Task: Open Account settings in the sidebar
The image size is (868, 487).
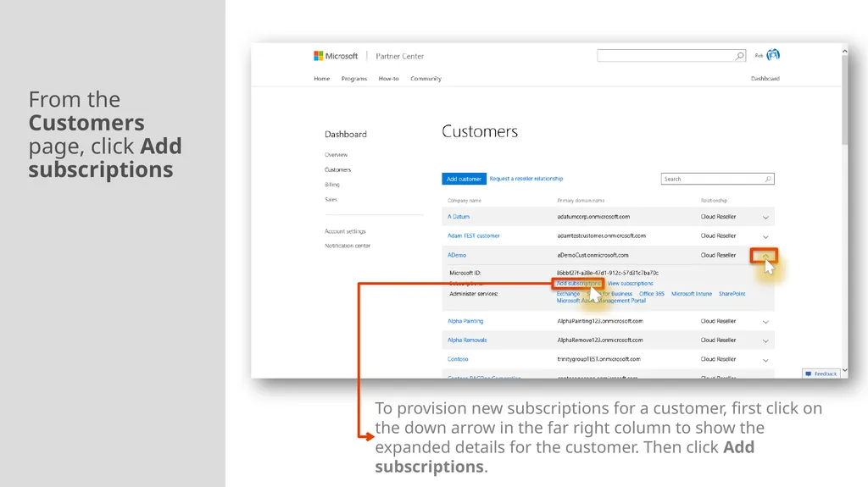Action: pyautogui.click(x=345, y=231)
